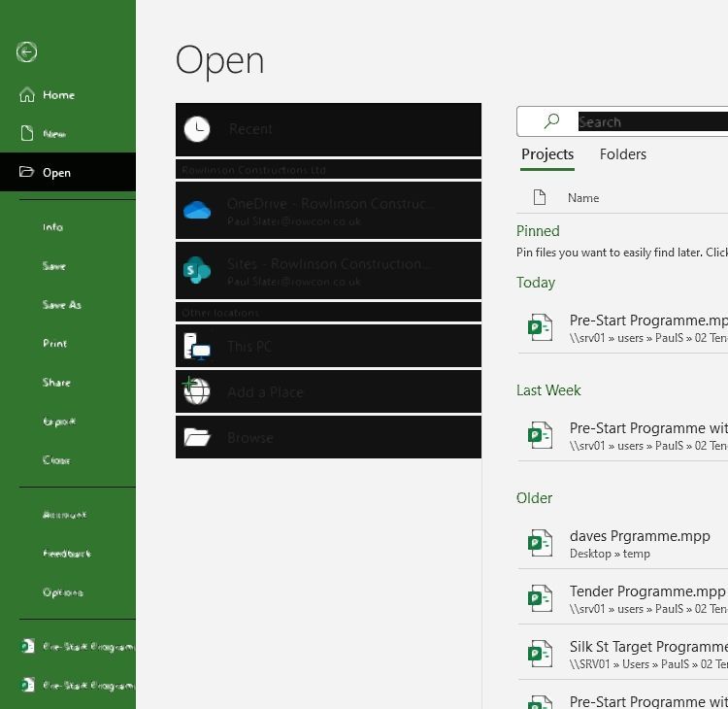728x709 pixels.
Task: Switch to the Folders tab
Action: tap(622, 154)
